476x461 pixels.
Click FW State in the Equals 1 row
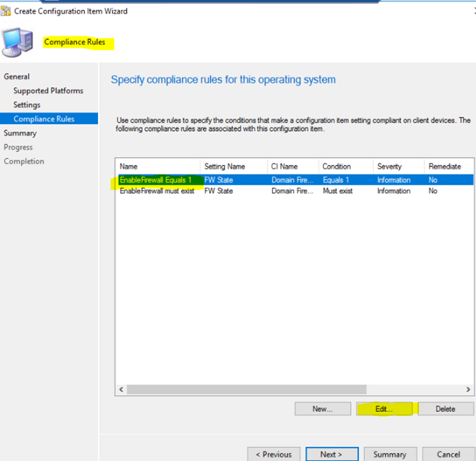[x=218, y=180]
